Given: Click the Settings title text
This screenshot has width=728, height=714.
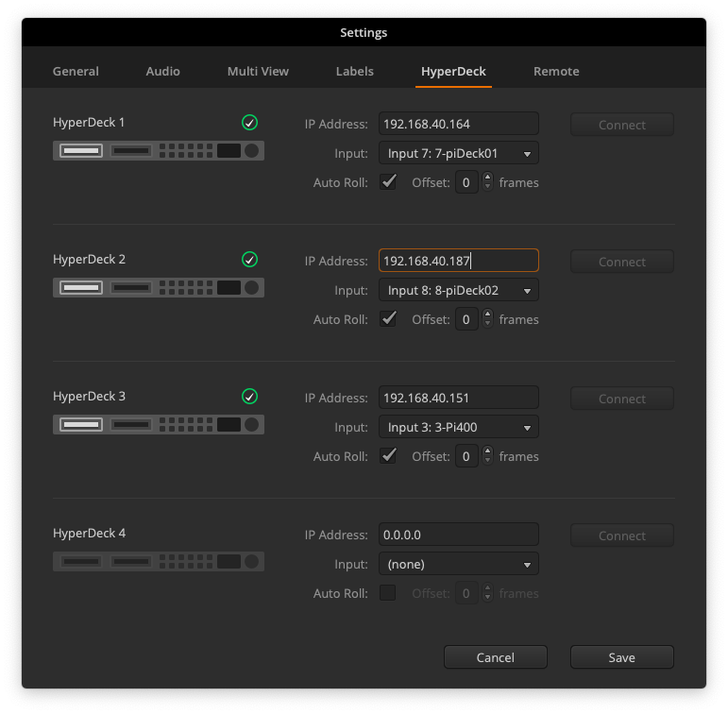Looking at the screenshot, I should (364, 32).
